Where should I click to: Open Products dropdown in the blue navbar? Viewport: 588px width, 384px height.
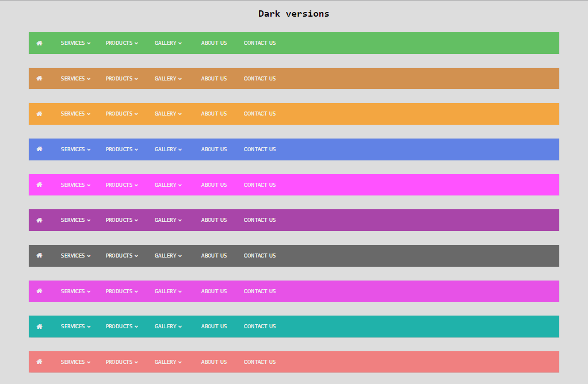click(x=121, y=149)
